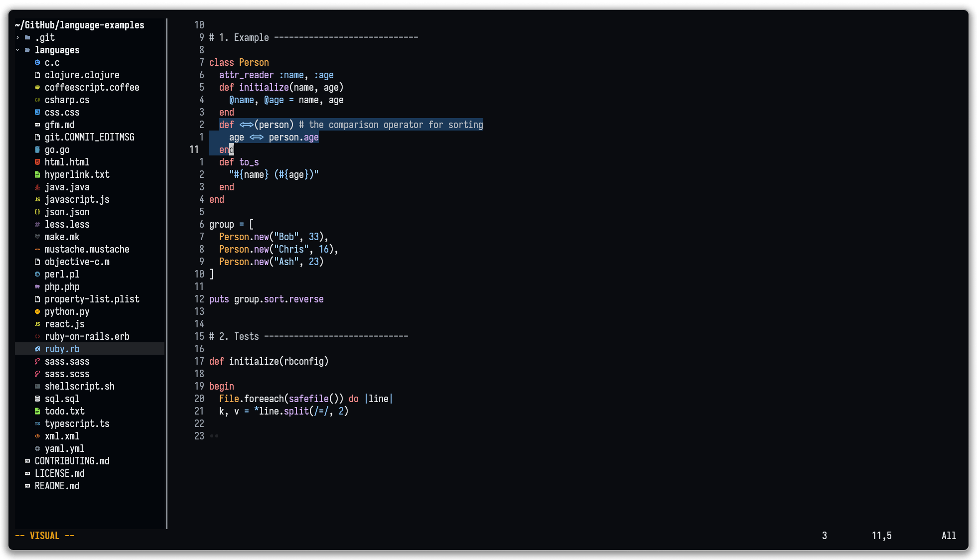This screenshot has height=560, width=977.
Task: Click the root path ~/GitHub/language-examples header
Action: tap(80, 25)
